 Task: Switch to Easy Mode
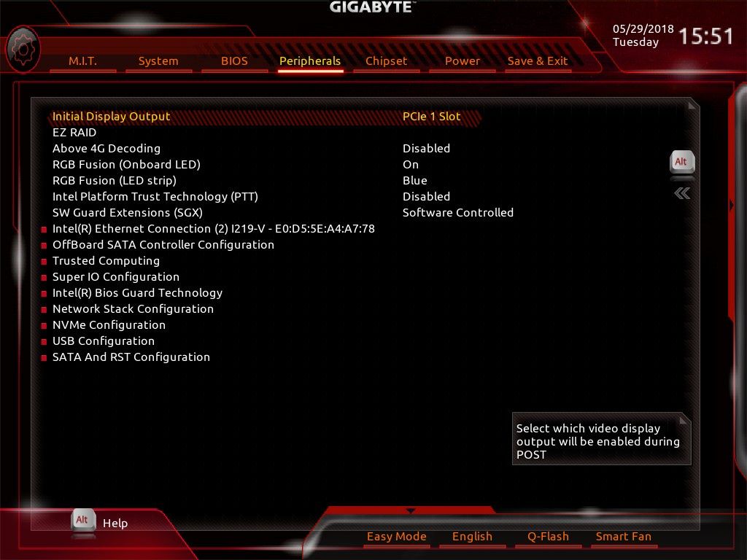pyautogui.click(x=396, y=537)
